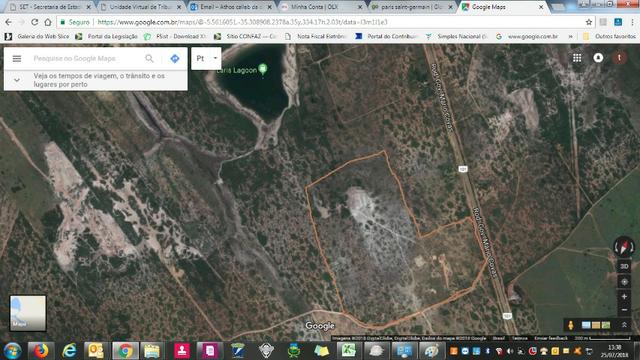640x360 pixels.
Task: Open directions with the blue diamond icon
Action: pyautogui.click(x=175, y=59)
